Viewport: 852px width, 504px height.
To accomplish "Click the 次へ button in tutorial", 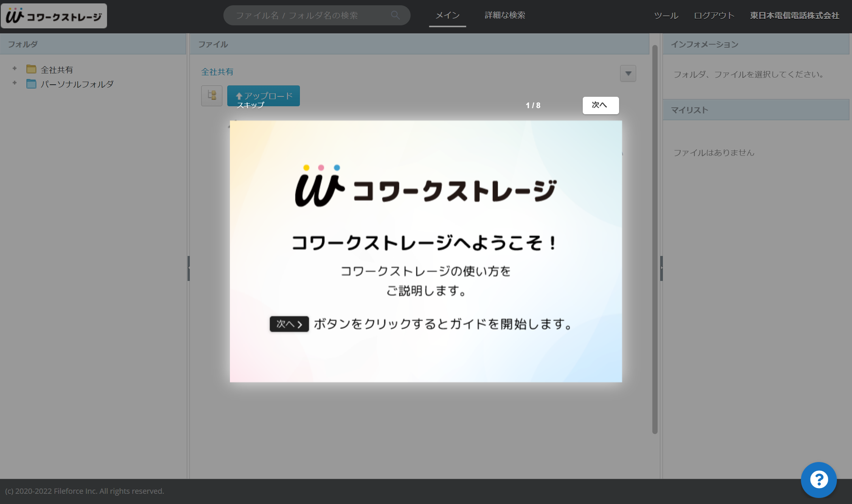I will coord(601,105).
